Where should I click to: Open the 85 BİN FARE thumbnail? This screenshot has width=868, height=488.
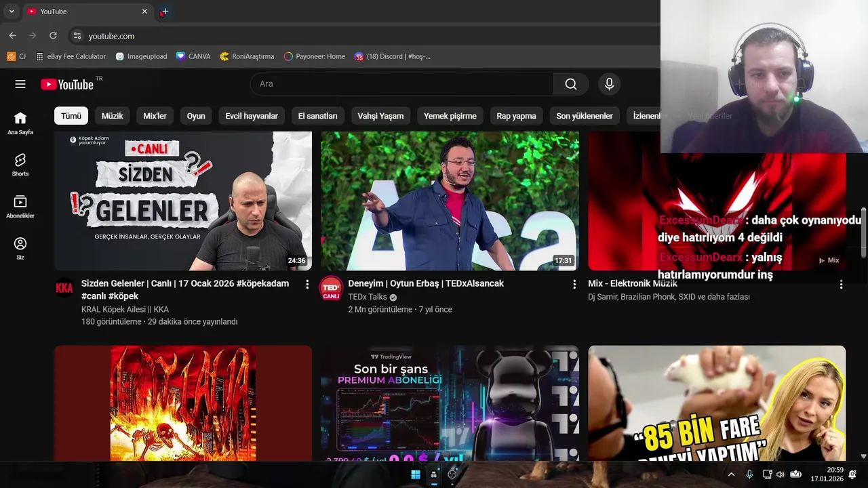click(x=717, y=403)
